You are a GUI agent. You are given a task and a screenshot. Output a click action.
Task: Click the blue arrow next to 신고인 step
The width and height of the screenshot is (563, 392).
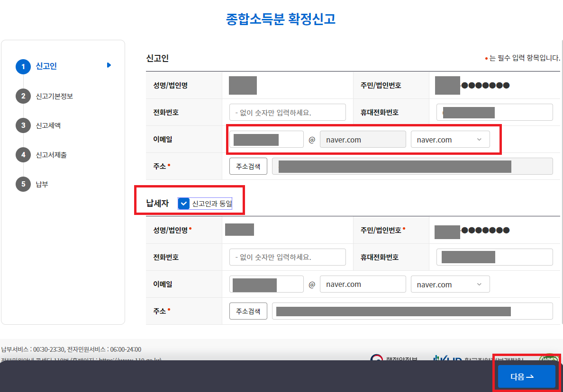pyautogui.click(x=109, y=65)
